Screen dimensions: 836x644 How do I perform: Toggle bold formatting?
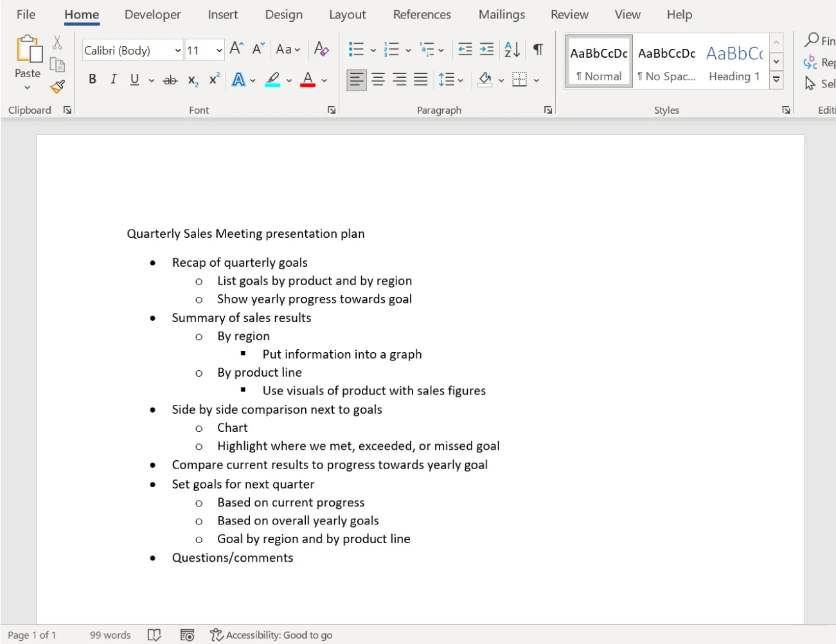[93, 79]
